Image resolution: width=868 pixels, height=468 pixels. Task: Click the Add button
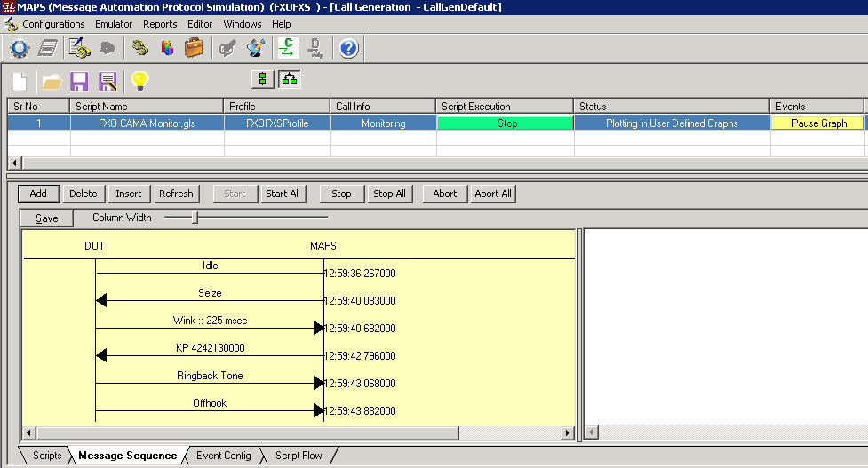tap(38, 194)
